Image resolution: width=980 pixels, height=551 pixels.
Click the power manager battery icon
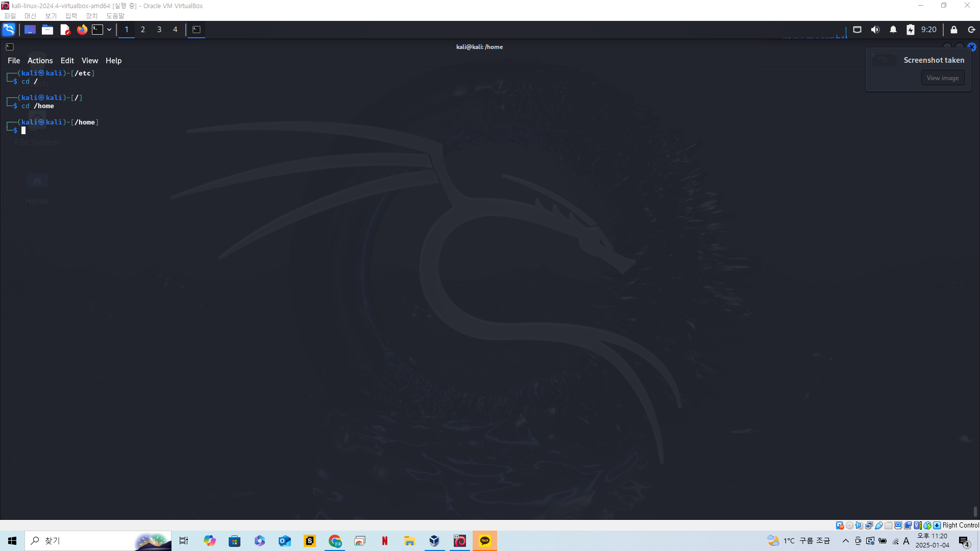click(x=910, y=30)
